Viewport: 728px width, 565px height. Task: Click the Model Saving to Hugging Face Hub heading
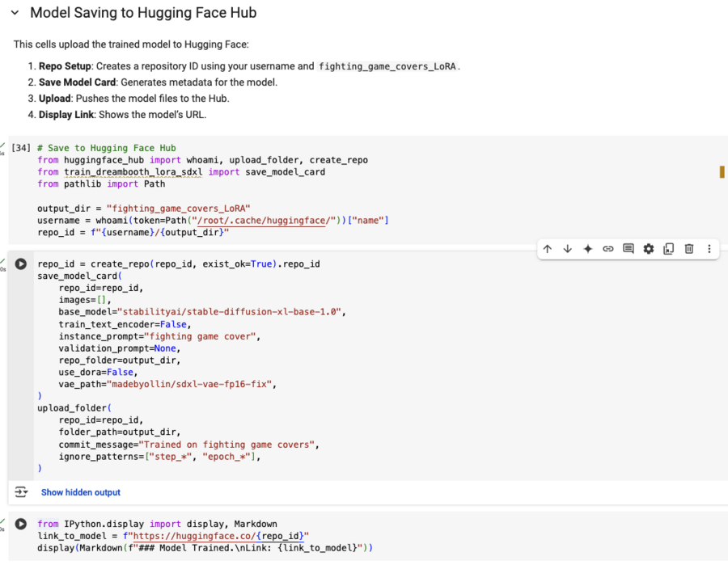[143, 13]
